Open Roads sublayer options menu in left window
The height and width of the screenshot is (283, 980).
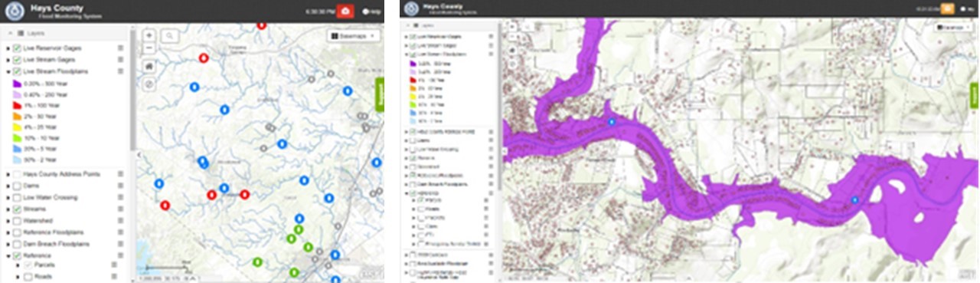click(115, 276)
